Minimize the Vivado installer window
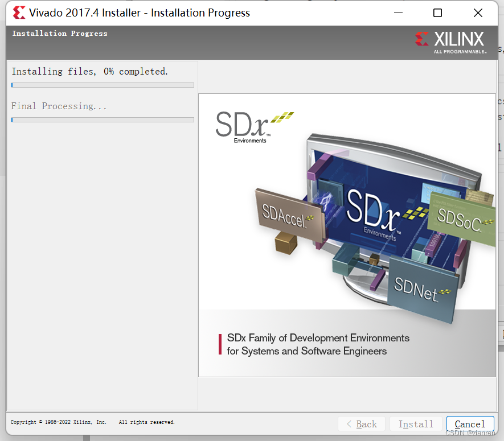The height and width of the screenshot is (441, 504). pos(398,13)
